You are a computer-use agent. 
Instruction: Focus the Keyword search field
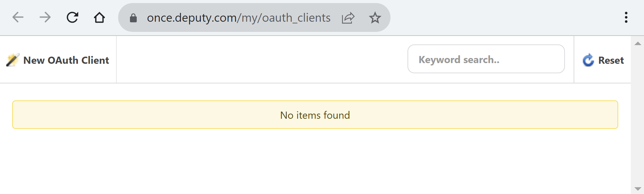pos(486,59)
